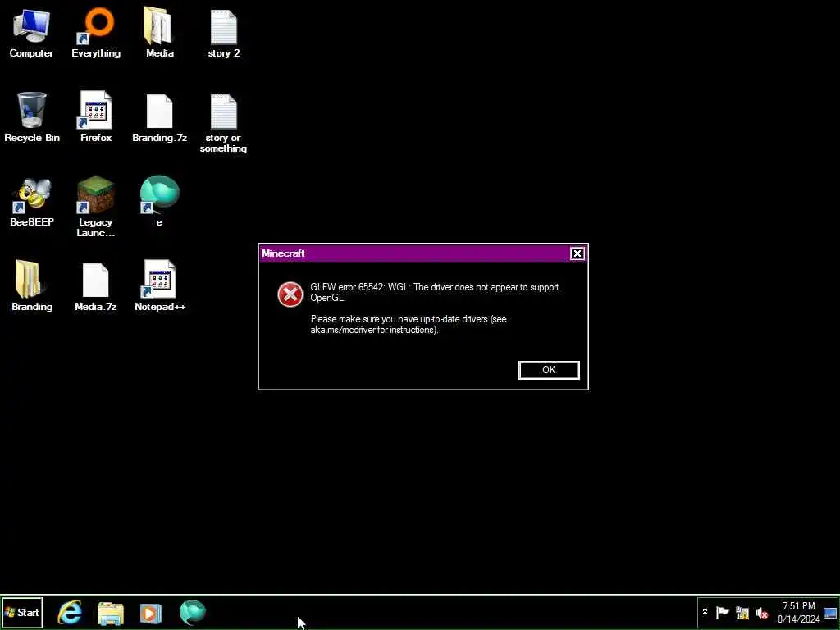Viewport: 840px width, 630px height.
Task: Click OK in the Minecraft error dialog
Action: click(x=549, y=370)
